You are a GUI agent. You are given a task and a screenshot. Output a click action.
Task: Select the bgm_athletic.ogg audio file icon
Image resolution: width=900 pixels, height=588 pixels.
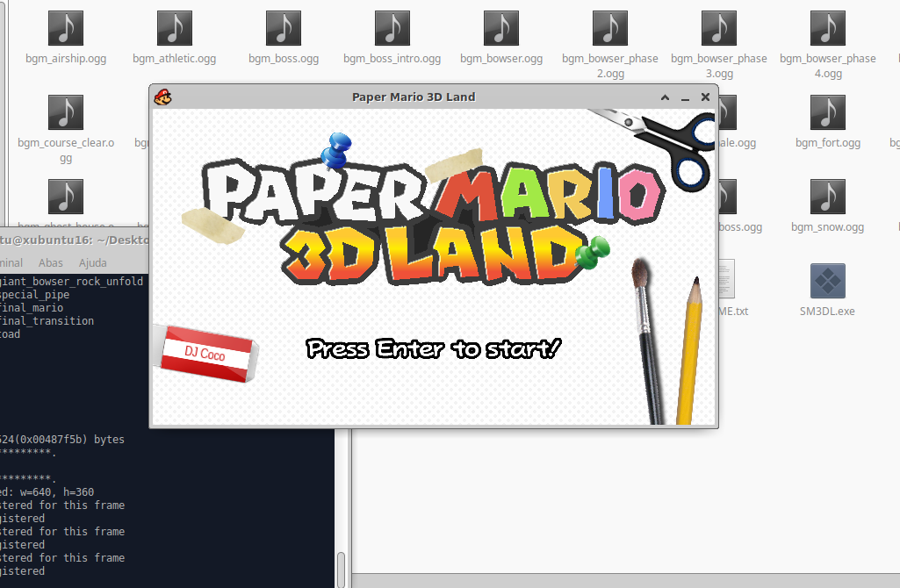coord(175,28)
